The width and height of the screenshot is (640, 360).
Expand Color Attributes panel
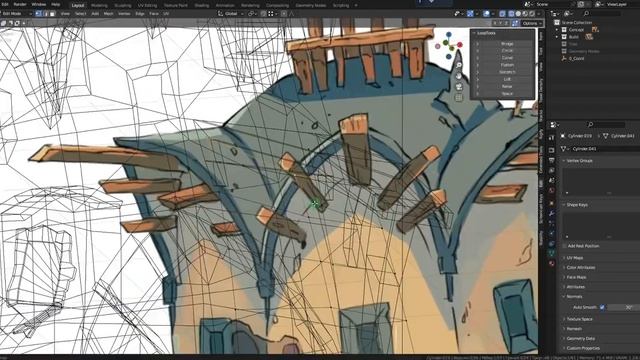click(580, 267)
